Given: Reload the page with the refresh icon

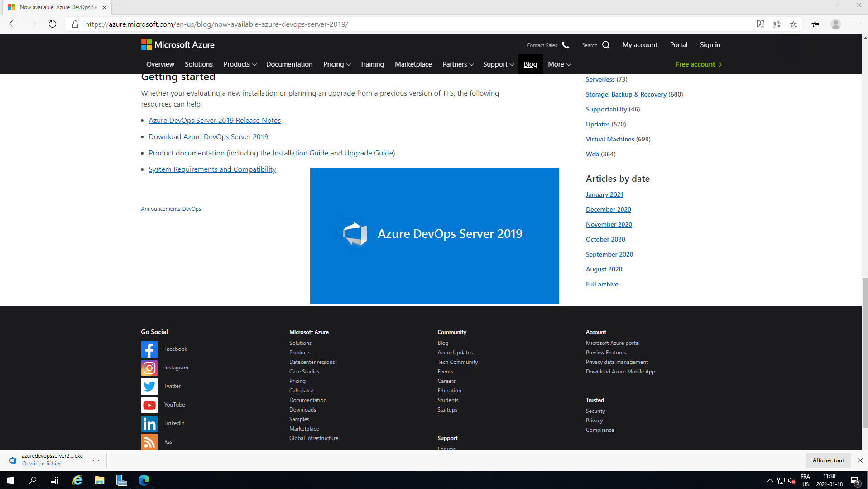Looking at the screenshot, I should click(53, 24).
